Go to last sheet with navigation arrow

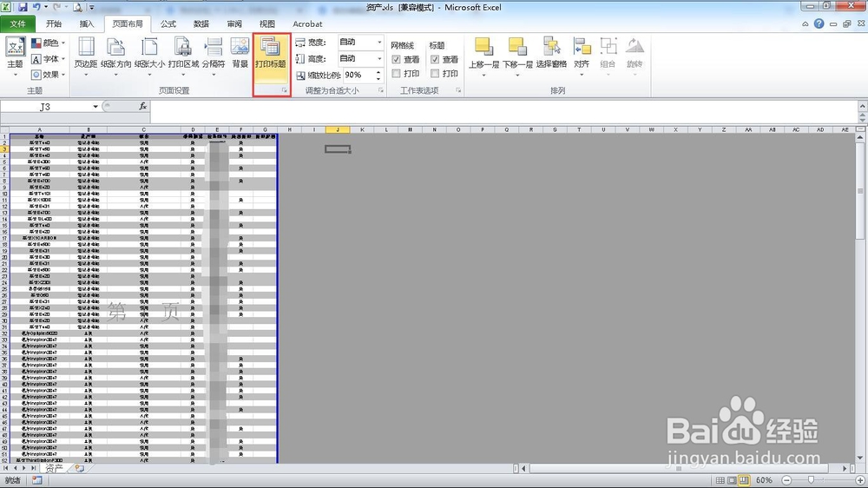pos(33,469)
